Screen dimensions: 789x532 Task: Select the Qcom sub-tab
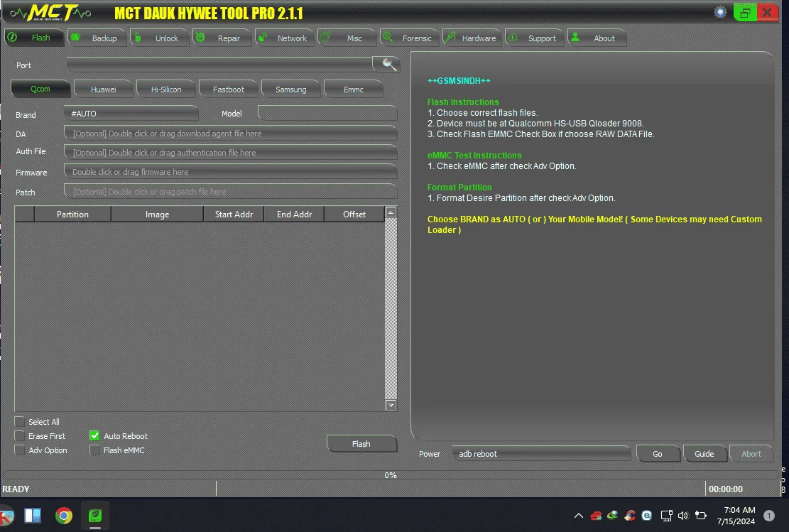coord(40,89)
